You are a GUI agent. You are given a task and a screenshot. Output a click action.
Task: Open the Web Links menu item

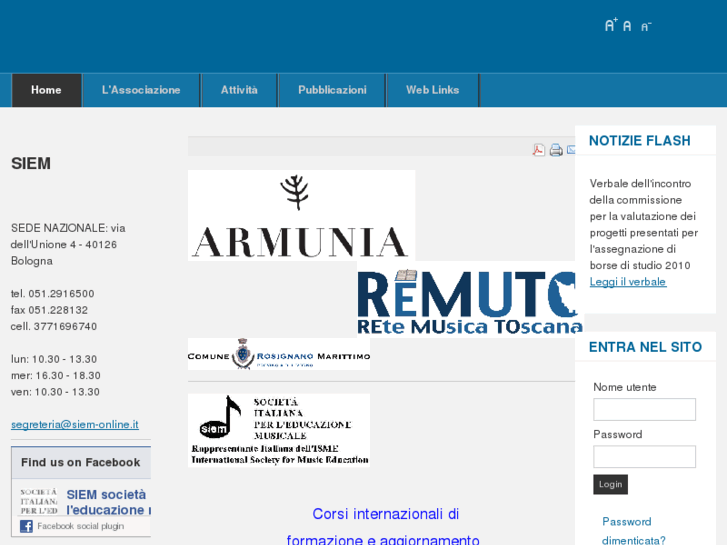click(433, 90)
